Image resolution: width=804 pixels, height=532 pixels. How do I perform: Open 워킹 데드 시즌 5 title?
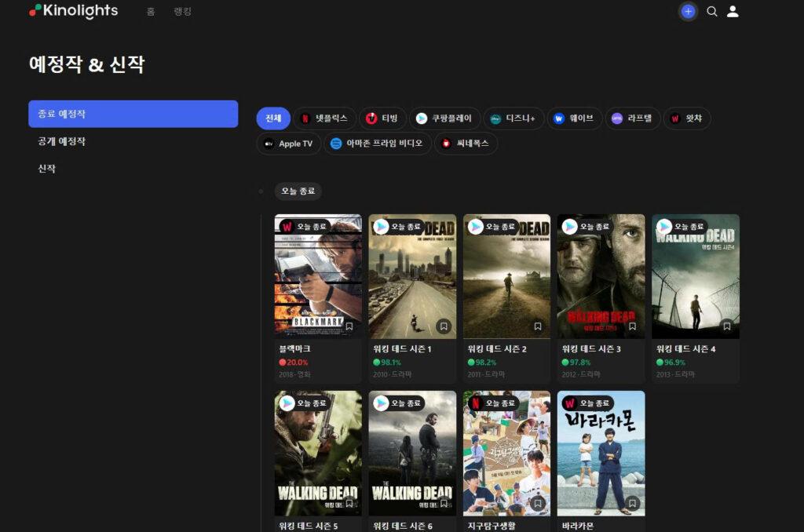(308, 526)
